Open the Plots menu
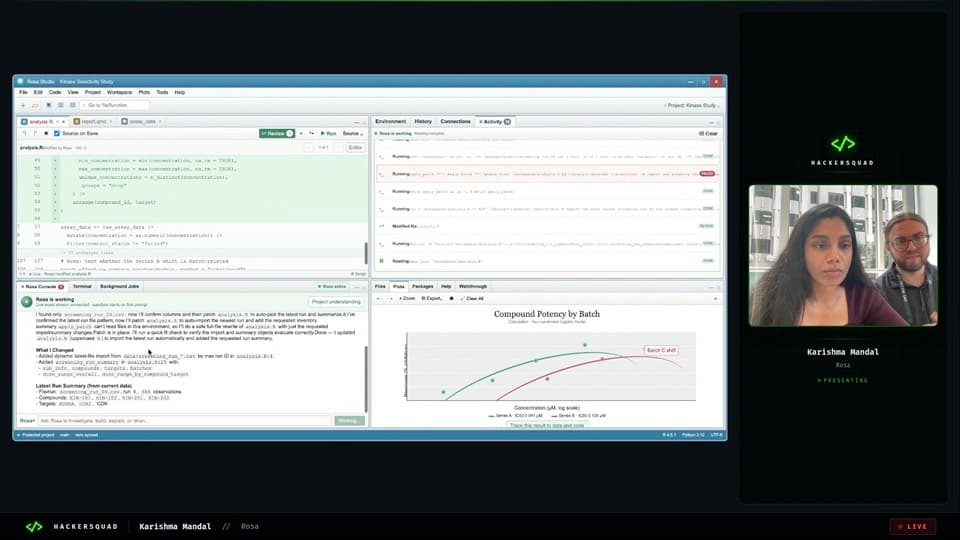Screen dimensions: 960x540 click(x=144, y=92)
